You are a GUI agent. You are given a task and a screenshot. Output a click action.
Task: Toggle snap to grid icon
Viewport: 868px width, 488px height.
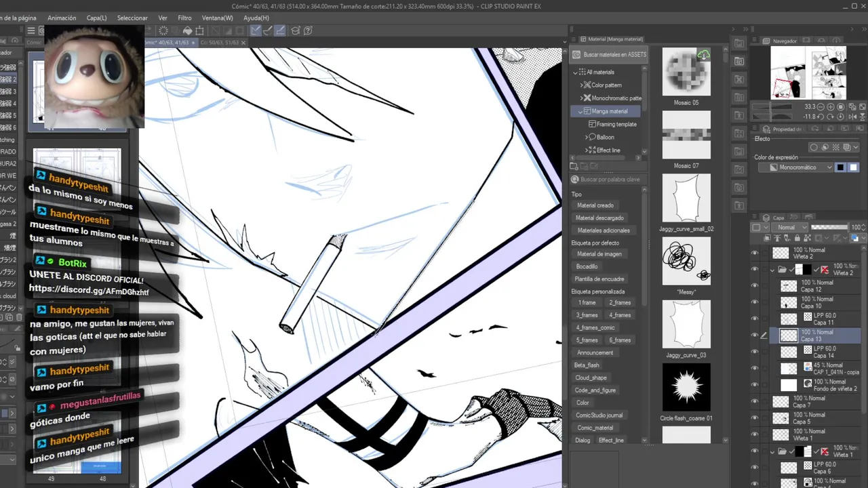280,30
